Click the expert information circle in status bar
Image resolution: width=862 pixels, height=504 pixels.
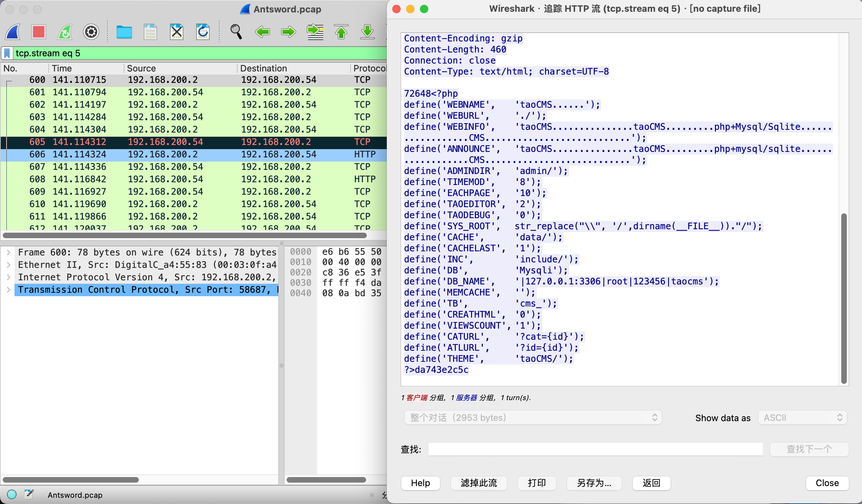[x=12, y=495]
